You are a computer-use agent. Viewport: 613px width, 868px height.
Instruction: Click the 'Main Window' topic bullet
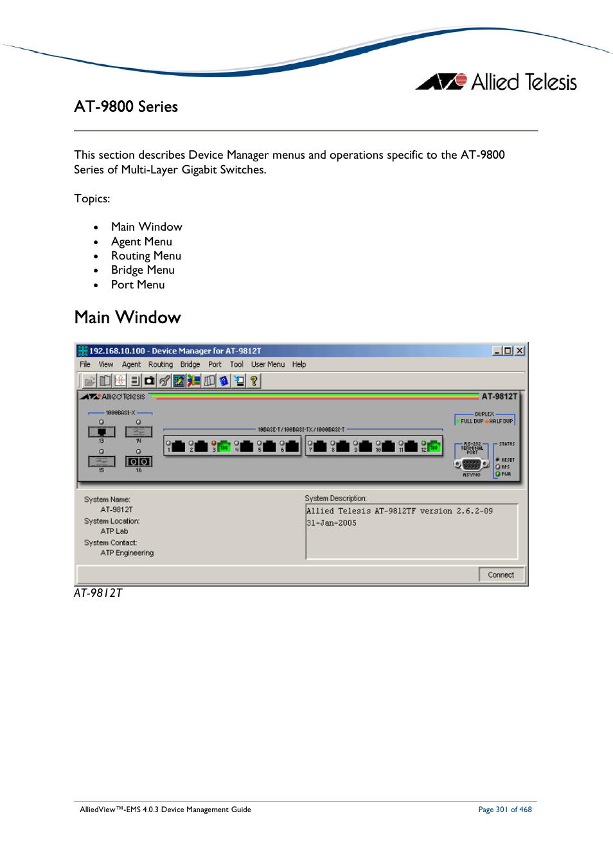pyautogui.click(x=147, y=227)
